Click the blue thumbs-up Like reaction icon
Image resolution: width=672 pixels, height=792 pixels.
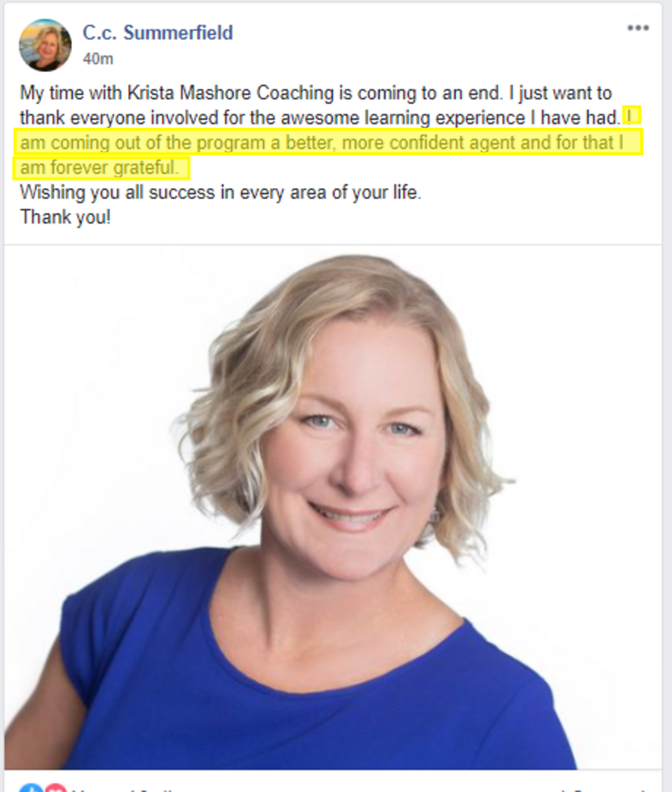31,787
